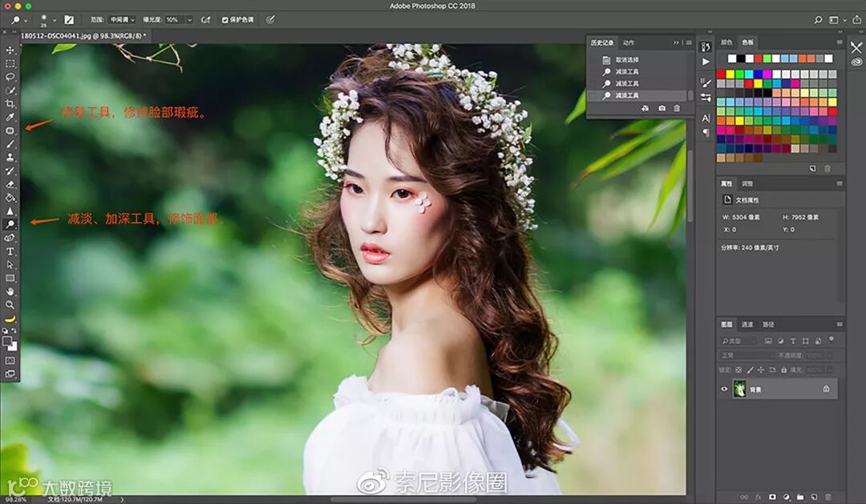Select the Eraser tool
Viewport: 866px width, 504px height.
10,184
